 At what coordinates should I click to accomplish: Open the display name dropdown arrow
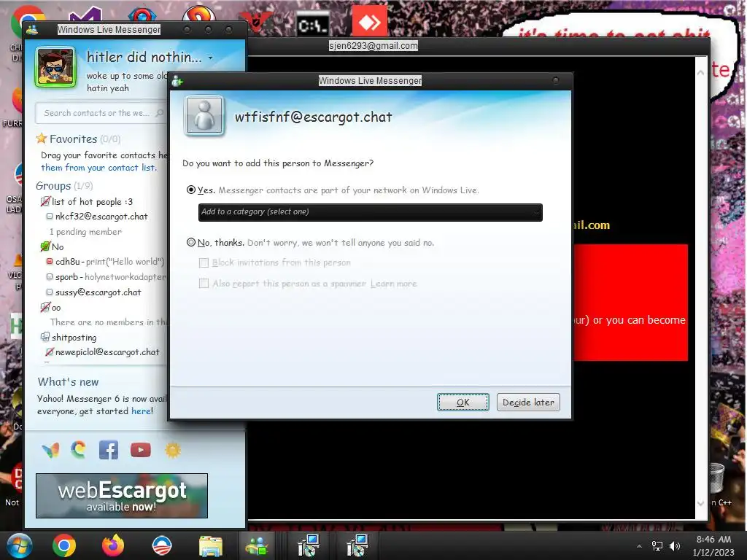pyautogui.click(x=211, y=58)
